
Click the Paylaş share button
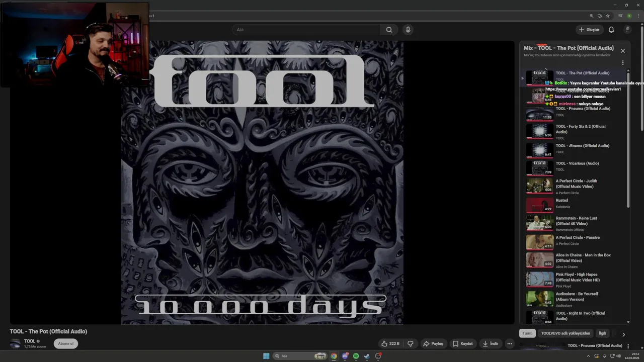point(433,344)
